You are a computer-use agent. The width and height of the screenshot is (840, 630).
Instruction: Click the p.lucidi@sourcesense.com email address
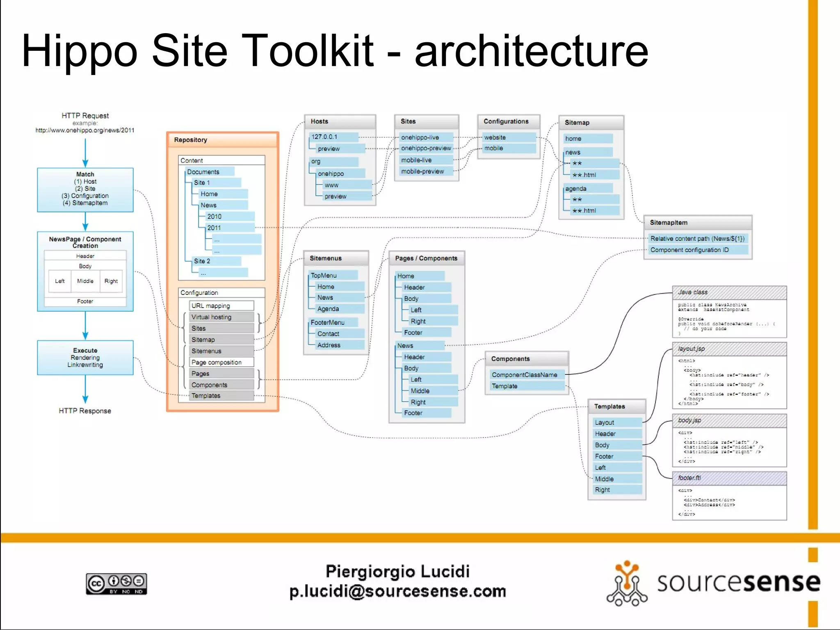click(x=397, y=591)
